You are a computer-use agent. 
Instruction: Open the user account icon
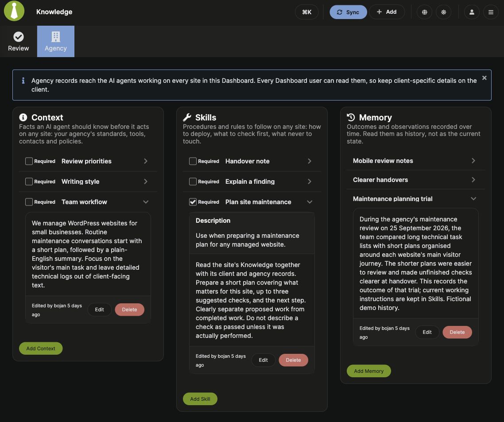tap(472, 12)
